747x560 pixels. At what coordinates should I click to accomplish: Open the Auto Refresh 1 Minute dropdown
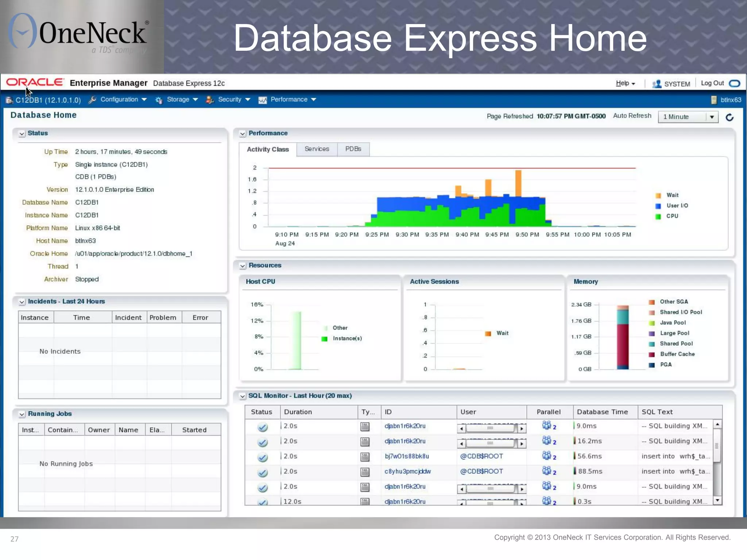pyautogui.click(x=688, y=117)
